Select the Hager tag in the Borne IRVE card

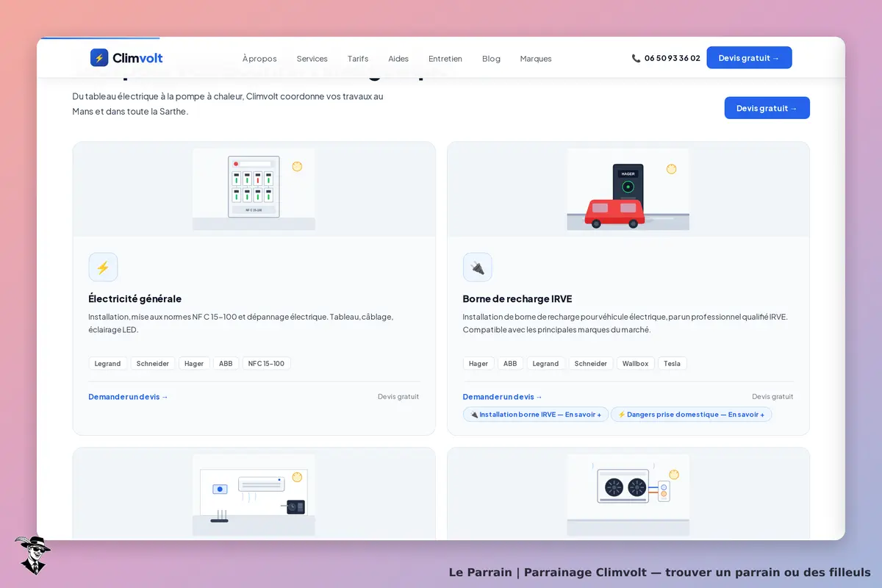coord(478,363)
